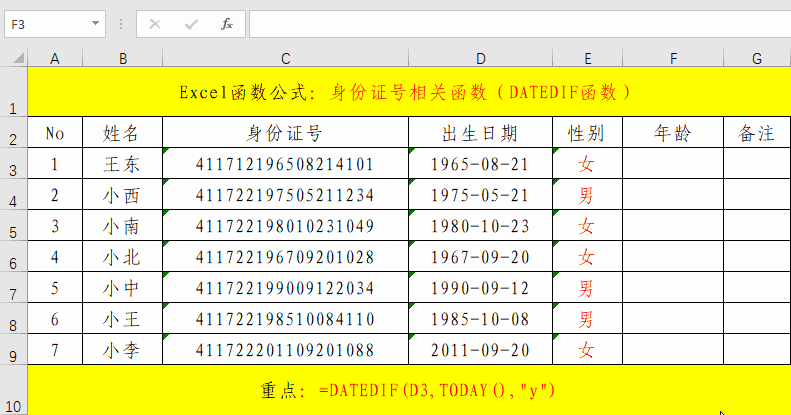Click the empty 年龄 cell for 小李
This screenshot has height=415, width=791.
tap(673, 349)
